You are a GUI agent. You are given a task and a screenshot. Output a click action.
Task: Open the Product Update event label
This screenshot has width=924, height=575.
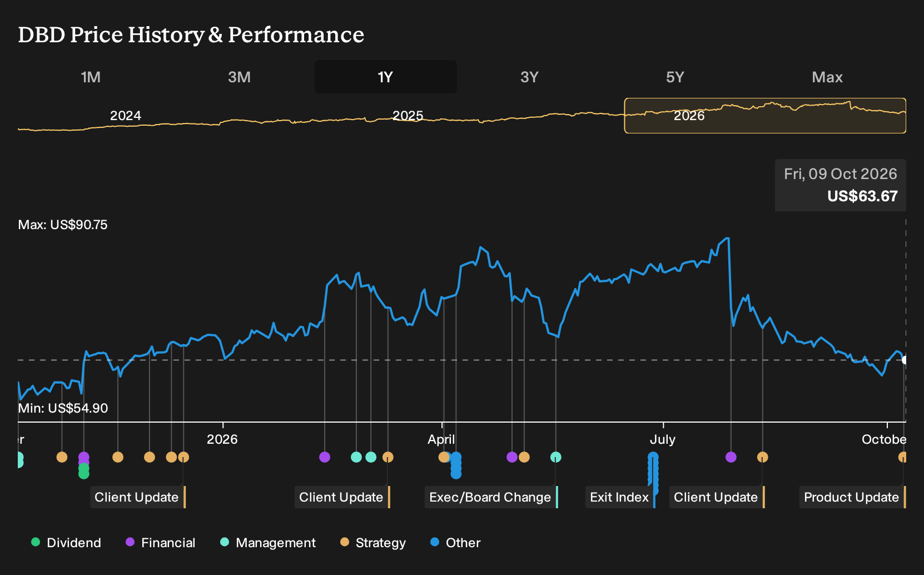(853, 497)
